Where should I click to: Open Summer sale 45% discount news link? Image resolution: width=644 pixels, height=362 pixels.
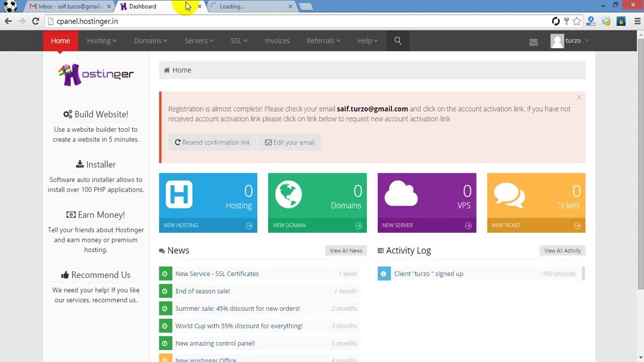click(x=237, y=309)
